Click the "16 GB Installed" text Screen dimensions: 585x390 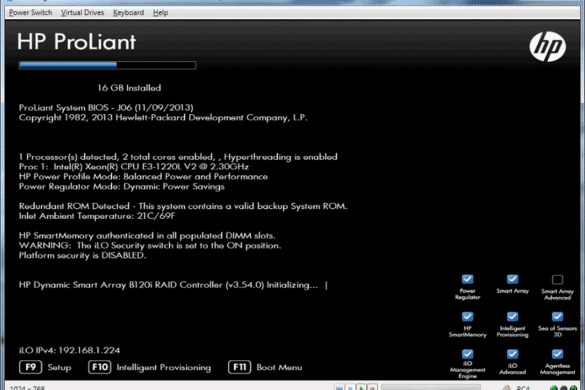pyautogui.click(x=129, y=88)
